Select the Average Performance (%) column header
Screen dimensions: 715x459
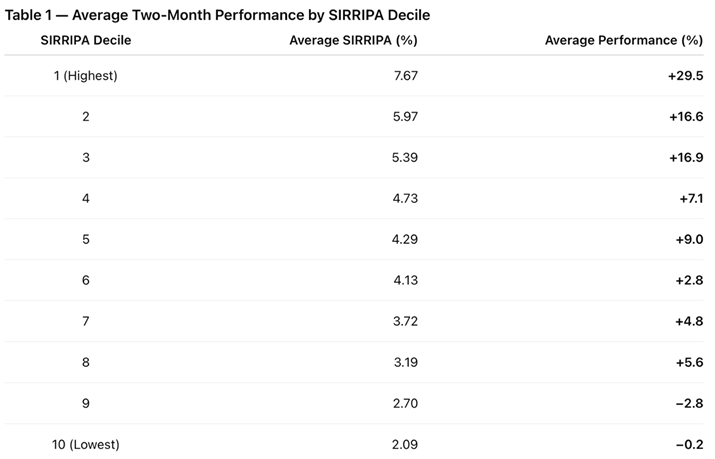click(x=624, y=40)
